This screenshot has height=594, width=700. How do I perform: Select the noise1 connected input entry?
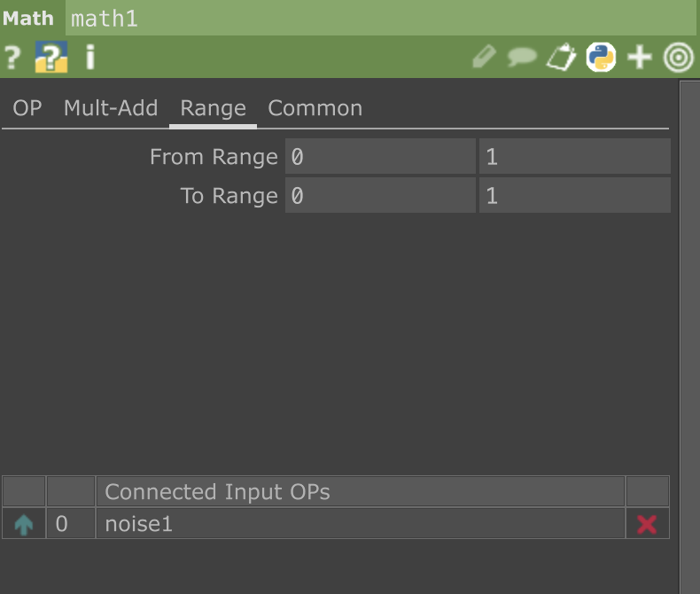(360, 524)
